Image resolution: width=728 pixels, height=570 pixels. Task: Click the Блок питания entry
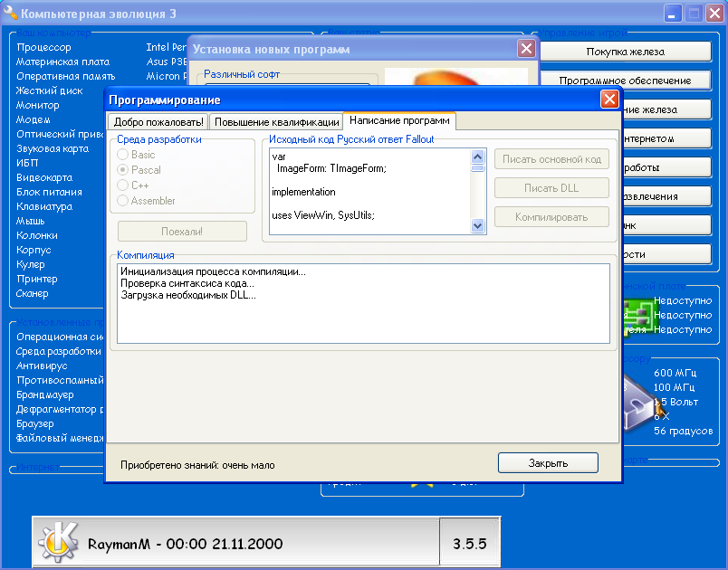pyautogui.click(x=49, y=192)
